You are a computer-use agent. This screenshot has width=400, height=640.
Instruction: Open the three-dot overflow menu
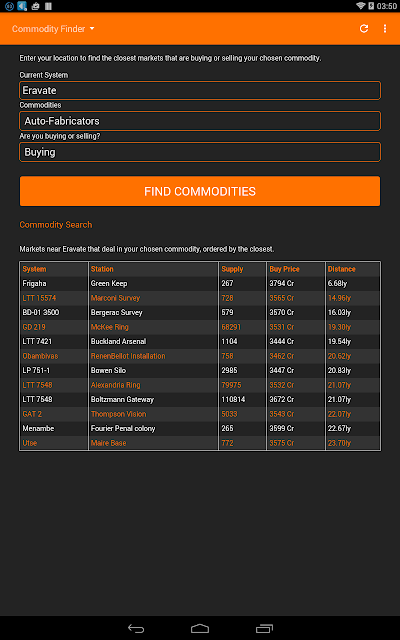[x=384, y=29]
